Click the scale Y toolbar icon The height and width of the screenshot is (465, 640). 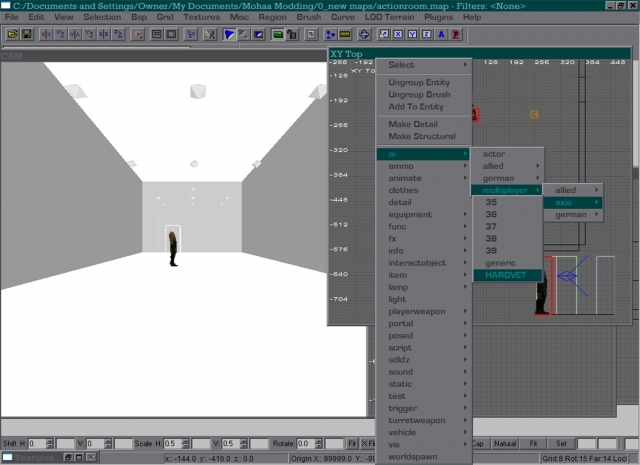tap(412, 34)
